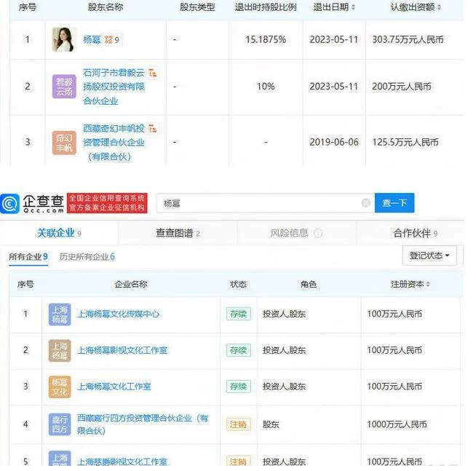The image size is (476, 471).
Task: Click the 嘉行四方 company logo
Action: [60, 424]
